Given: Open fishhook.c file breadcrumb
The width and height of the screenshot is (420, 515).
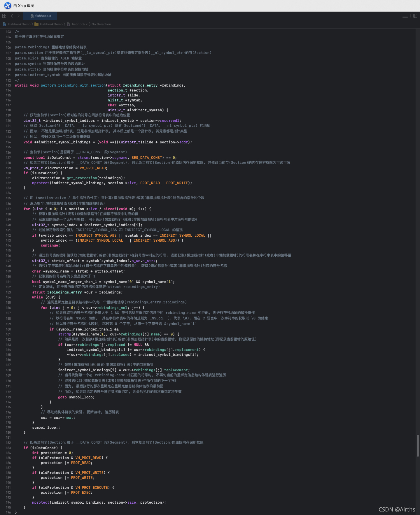Looking at the screenshot, I should [x=80, y=24].
